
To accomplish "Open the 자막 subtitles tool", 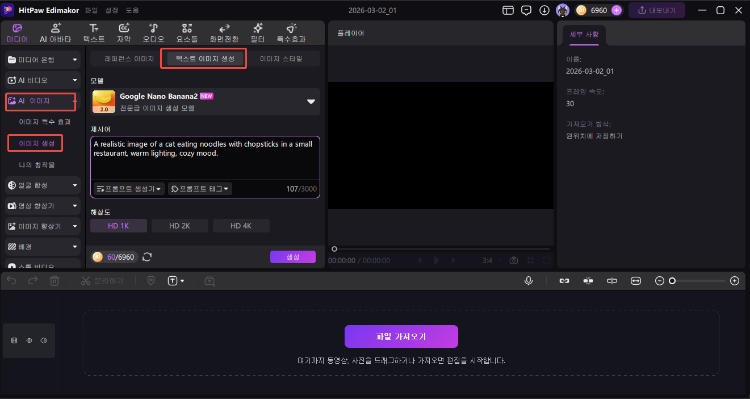I will [124, 33].
